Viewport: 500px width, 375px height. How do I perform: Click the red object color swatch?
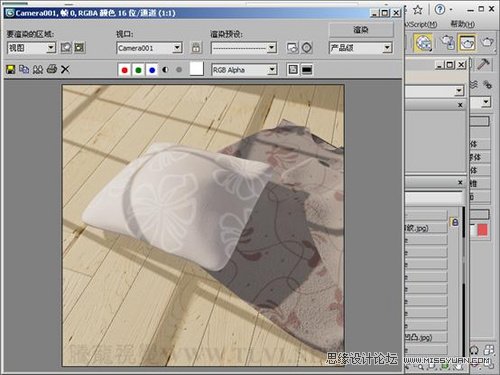pos(482,230)
